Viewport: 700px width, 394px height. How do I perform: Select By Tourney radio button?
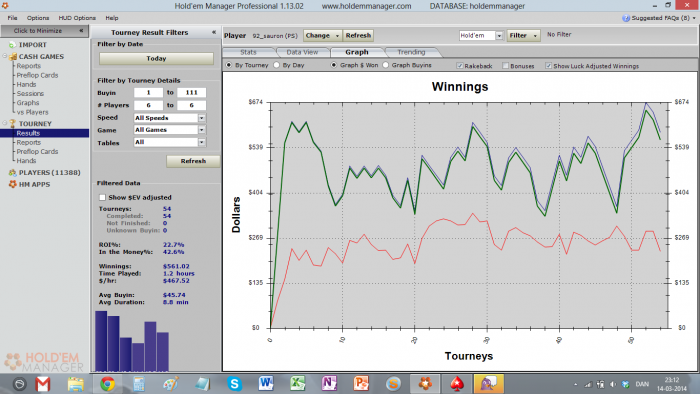point(229,65)
